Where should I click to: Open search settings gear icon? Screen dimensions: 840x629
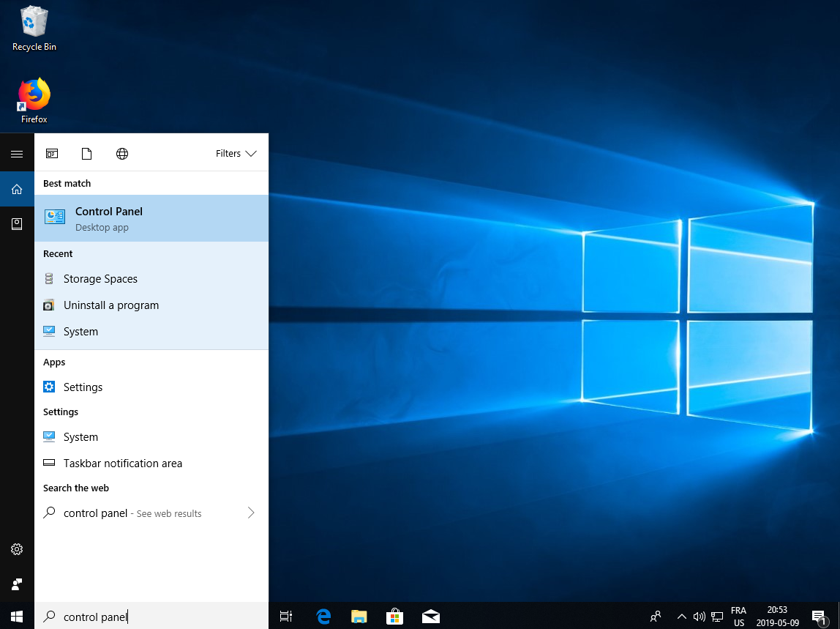pos(17,549)
